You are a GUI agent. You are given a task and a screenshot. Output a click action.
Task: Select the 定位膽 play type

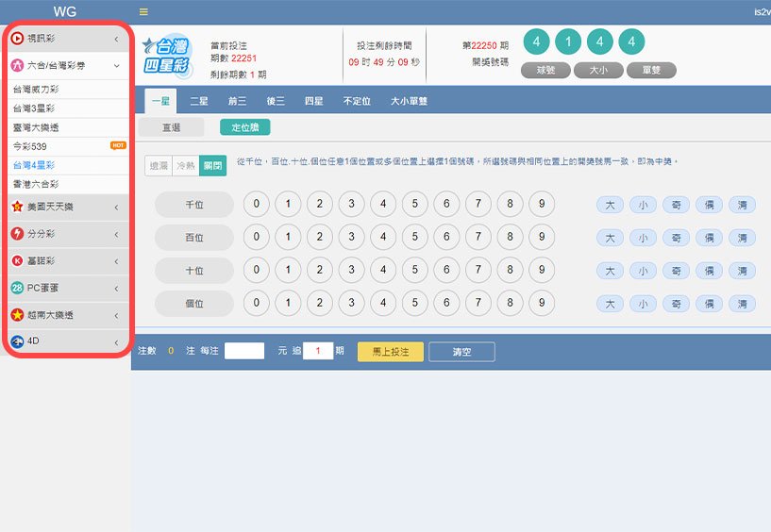tap(244, 127)
